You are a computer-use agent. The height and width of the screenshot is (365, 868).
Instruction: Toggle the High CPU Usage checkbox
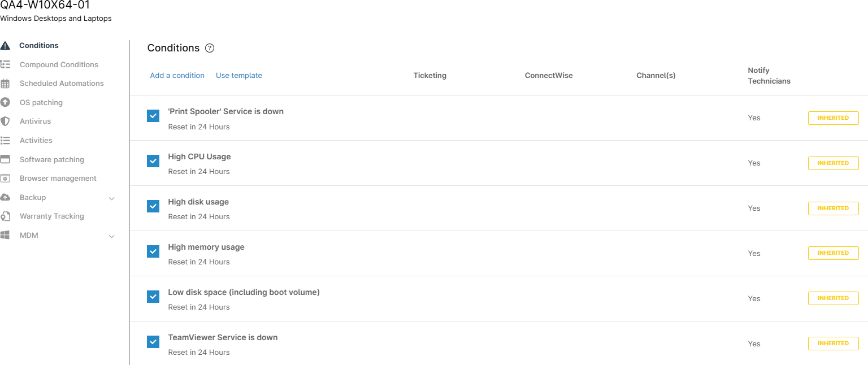153,161
